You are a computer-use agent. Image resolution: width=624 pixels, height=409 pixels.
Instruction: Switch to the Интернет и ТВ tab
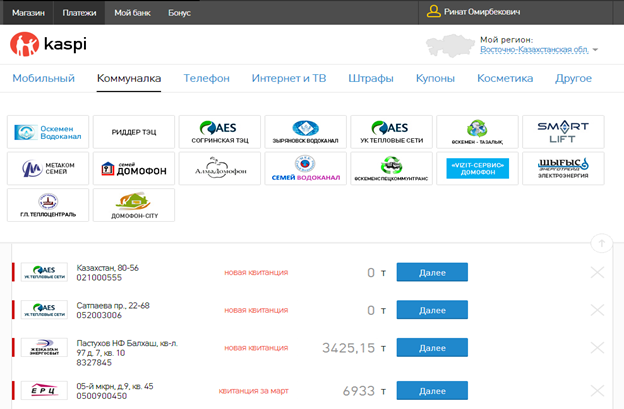coord(289,78)
